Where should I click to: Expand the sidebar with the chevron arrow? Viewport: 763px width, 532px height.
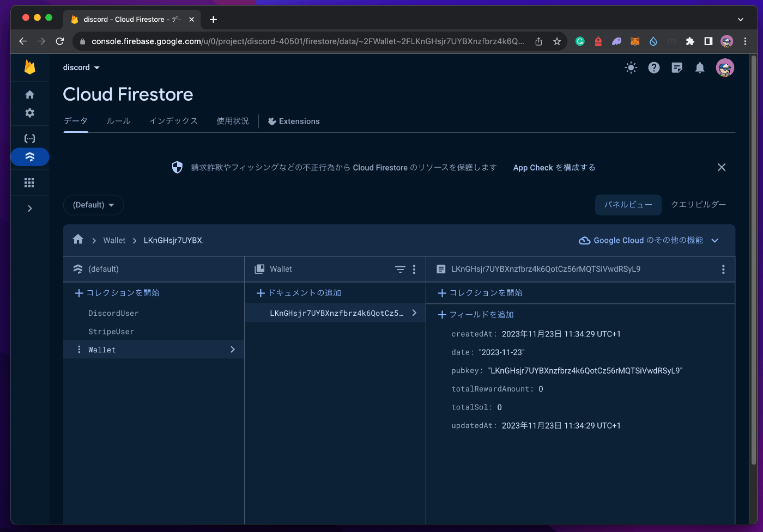[30, 208]
